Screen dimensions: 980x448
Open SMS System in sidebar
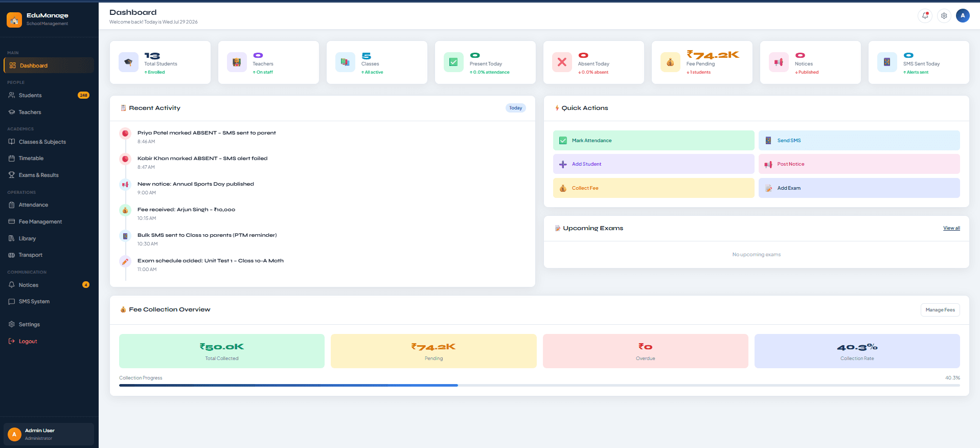pyautogui.click(x=49, y=302)
